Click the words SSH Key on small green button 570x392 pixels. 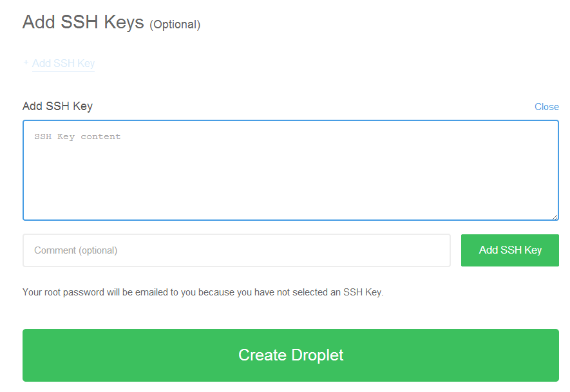[521, 250]
